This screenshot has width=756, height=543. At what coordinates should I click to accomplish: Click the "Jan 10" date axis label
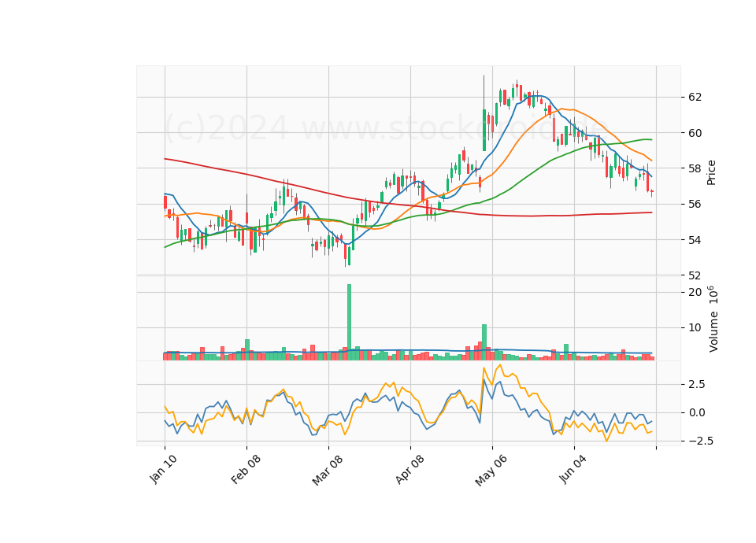[x=164, y=469]
